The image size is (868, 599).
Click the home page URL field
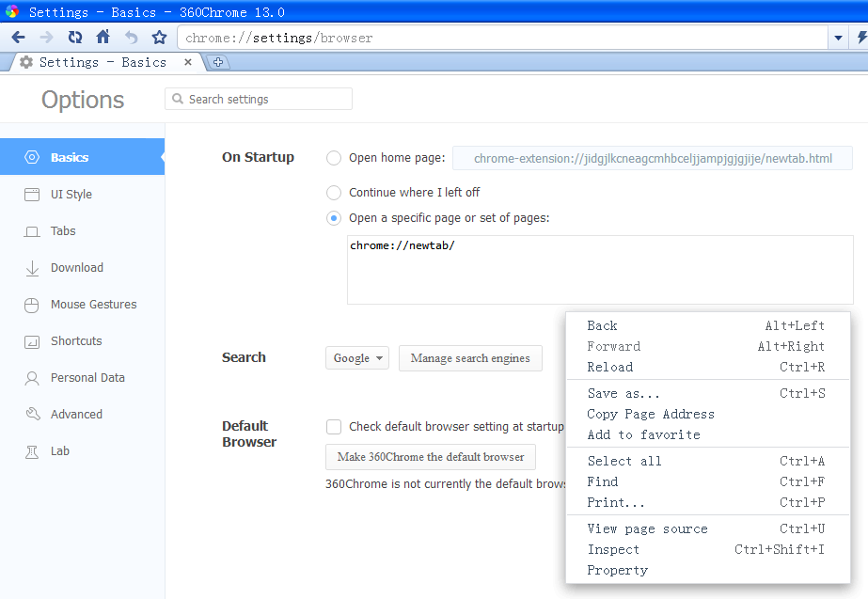(653, 158)
